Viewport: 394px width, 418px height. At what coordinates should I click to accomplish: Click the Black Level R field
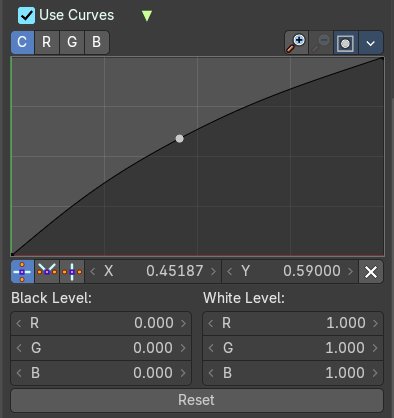101,323
